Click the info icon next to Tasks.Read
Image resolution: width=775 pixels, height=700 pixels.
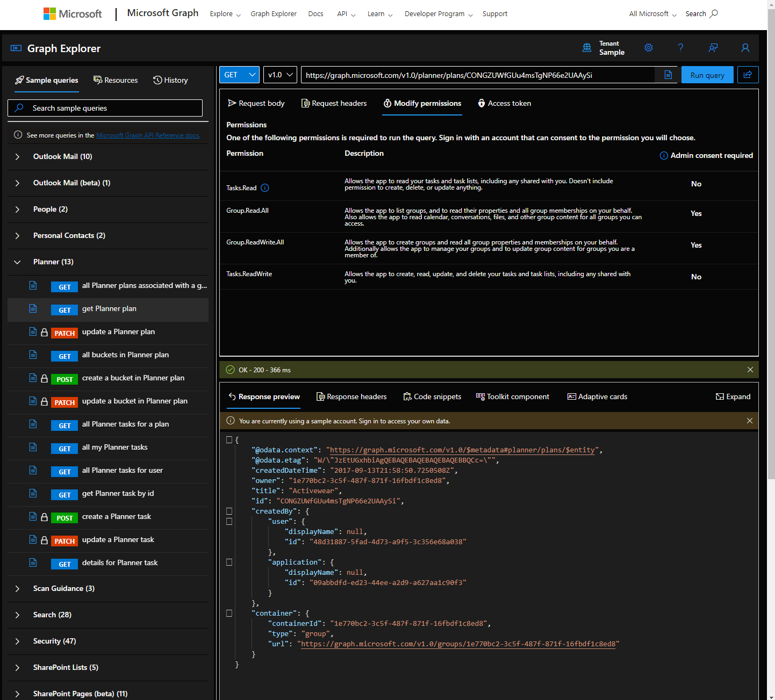265,188
